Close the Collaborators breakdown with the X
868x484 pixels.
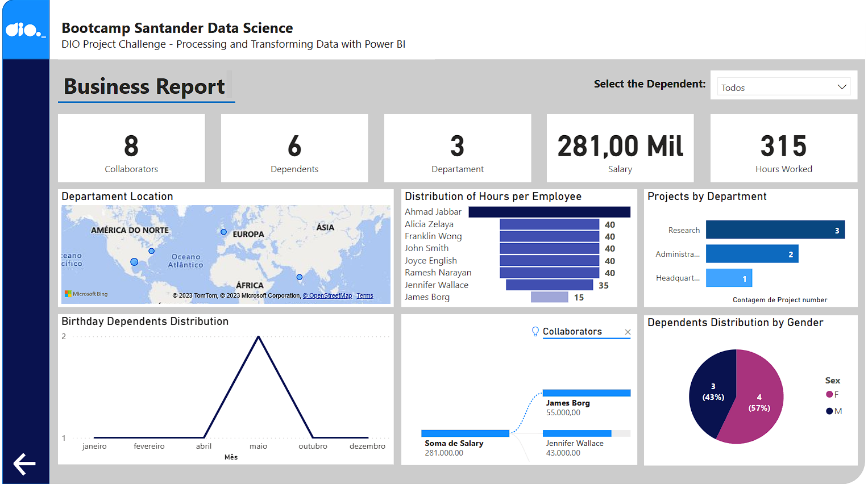628,332
